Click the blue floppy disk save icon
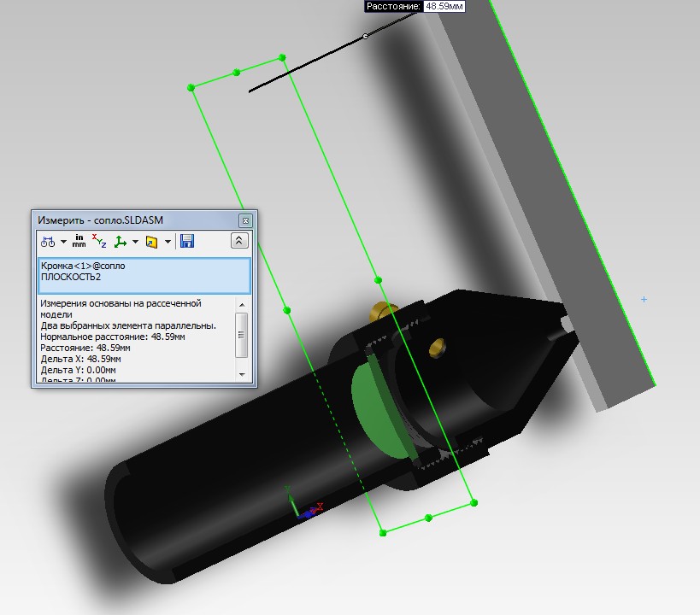Image resolution: width=700 pixels, height=615 pixels. pyautogui.click(x=187, y=241)
